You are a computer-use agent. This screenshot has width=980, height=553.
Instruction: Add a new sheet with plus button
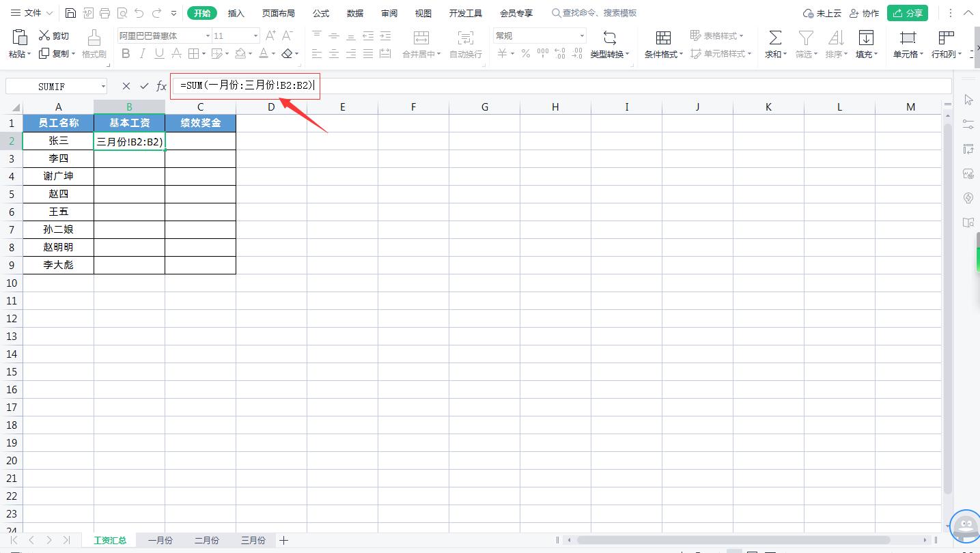click(x=284, y=540)
